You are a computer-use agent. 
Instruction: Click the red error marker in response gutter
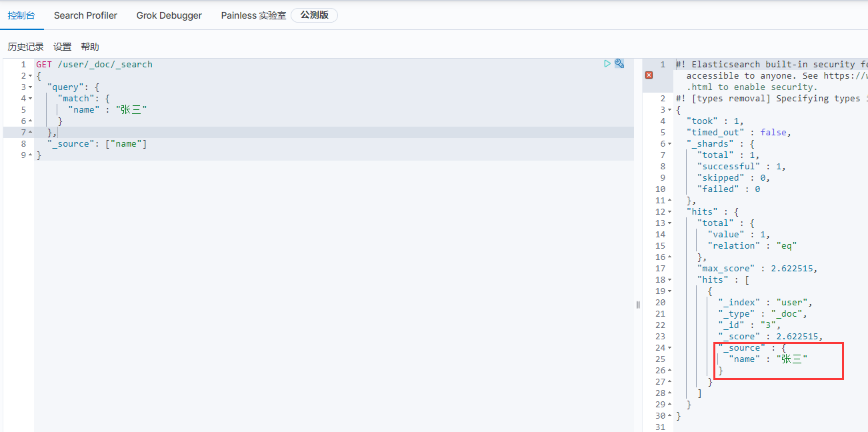pyautogui.click(x=649, y=75)
